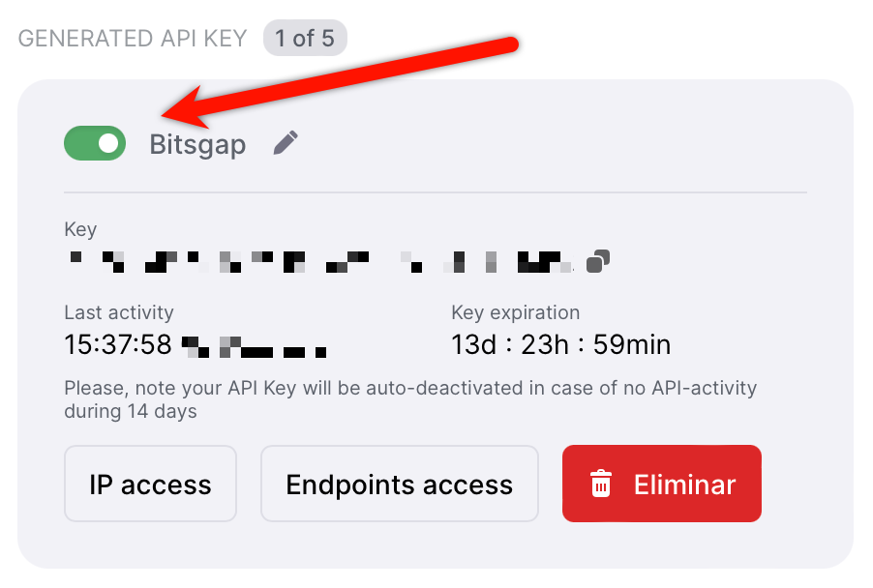Viewport: 873px width, 588px height.
Task: Click the 13d : 23h : 59min expiration countdown
Action: pos(560,344)
